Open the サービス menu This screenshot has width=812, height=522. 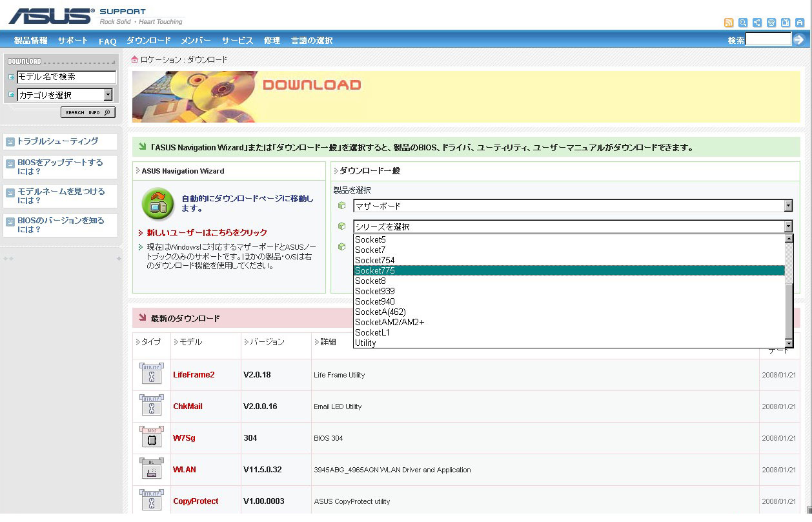point(237,41)
